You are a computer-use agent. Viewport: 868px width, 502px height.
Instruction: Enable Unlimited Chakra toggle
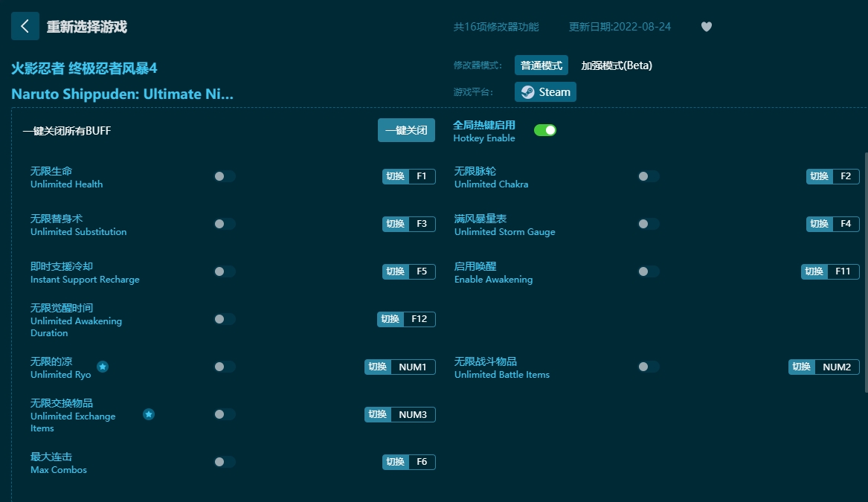pyautogui.click(x=648, y=176)
